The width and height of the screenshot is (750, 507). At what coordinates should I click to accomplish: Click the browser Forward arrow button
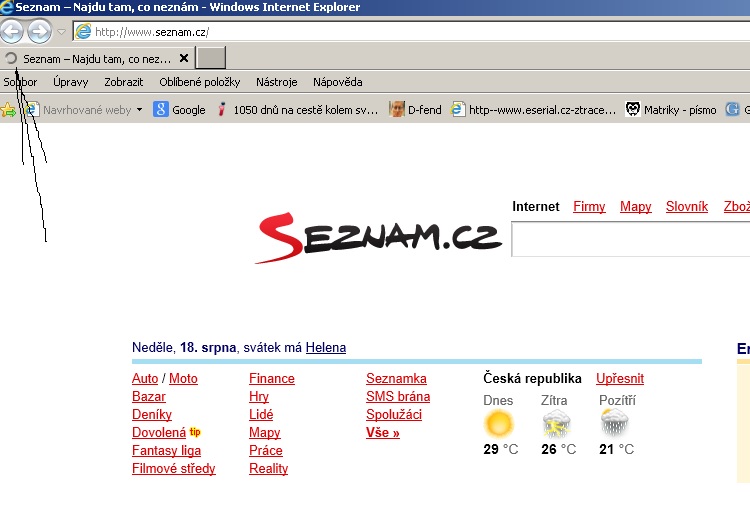(39, 31)
